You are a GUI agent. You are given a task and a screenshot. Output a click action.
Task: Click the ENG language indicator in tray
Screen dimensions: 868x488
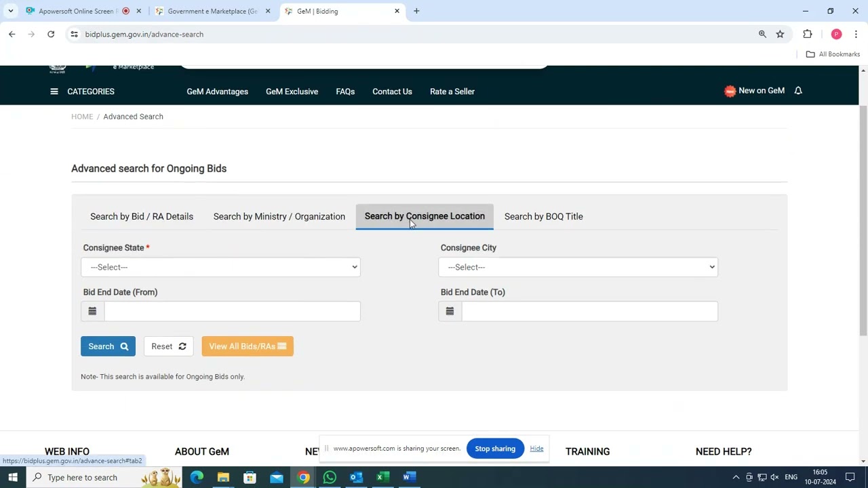(791, 477)
